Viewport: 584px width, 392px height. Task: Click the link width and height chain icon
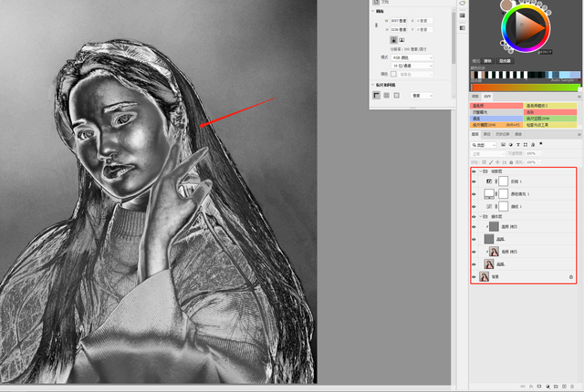coord(377,23)
